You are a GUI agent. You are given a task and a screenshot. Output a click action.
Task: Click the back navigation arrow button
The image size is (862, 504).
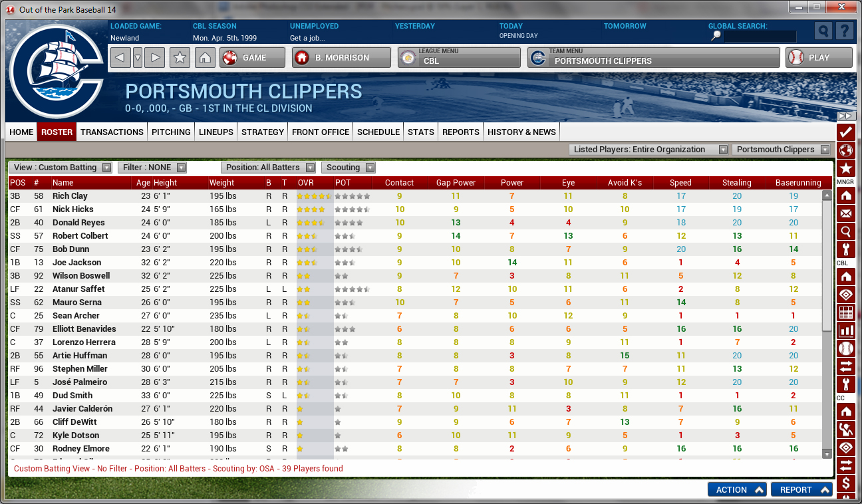pos(120,58)
